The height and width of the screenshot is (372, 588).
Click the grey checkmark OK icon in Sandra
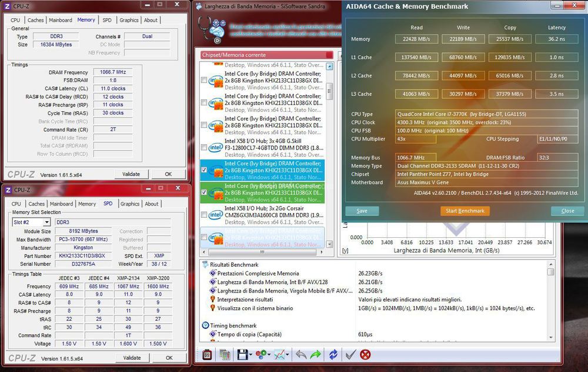click(350, 354)
